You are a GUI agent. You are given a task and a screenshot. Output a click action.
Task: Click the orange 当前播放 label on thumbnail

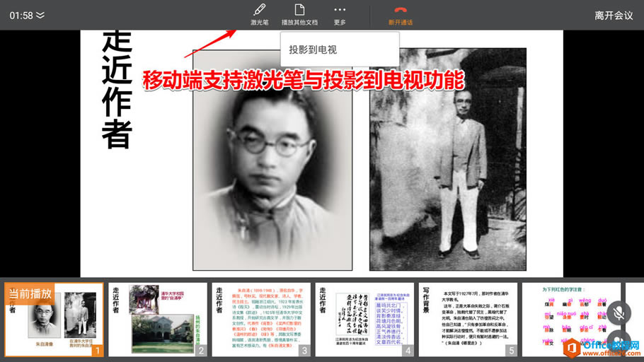(29, 293)
